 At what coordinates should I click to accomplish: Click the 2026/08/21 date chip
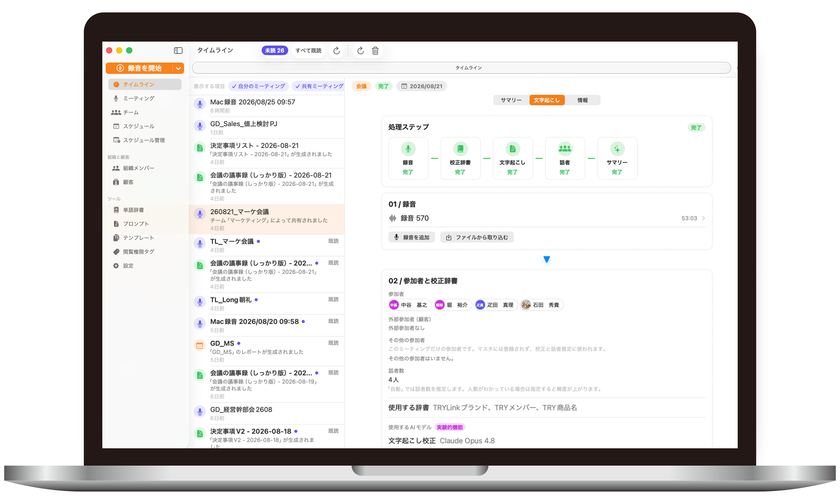(x=422, y=86)
